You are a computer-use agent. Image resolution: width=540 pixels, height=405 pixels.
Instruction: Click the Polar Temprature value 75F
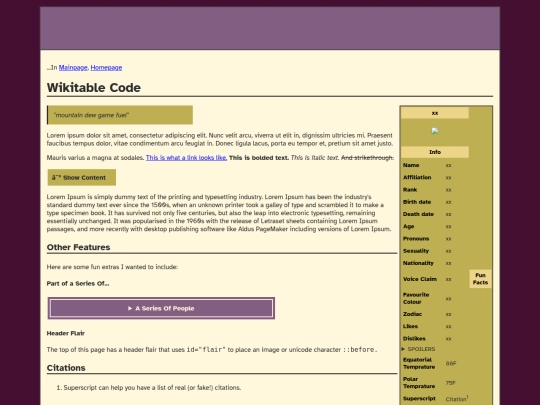(x=450, y=383)
